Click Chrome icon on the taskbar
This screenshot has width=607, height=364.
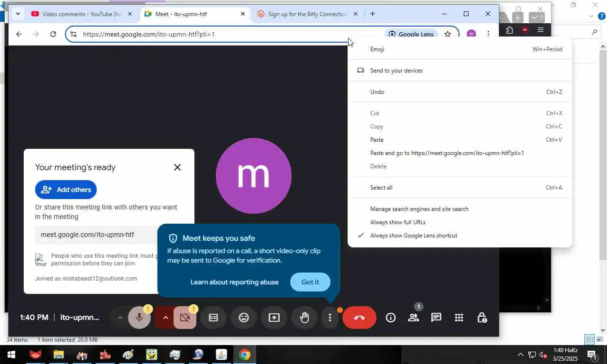click(x=245, y=355)
